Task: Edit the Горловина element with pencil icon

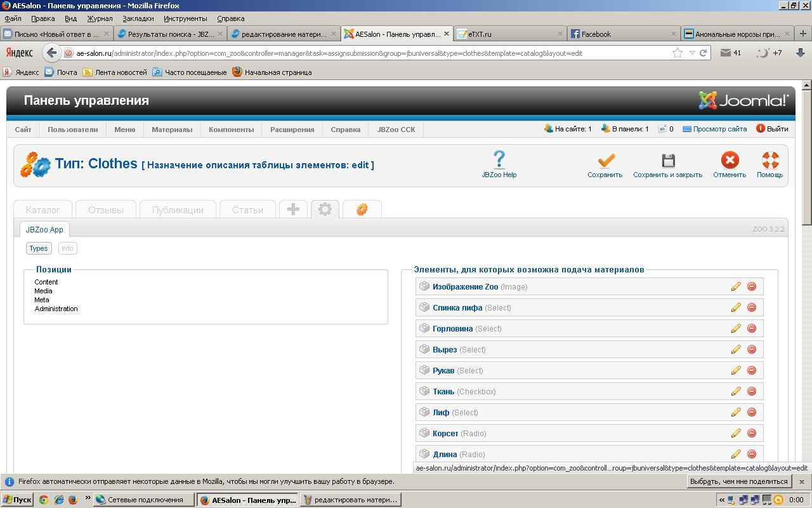Action: click(736, 328)
